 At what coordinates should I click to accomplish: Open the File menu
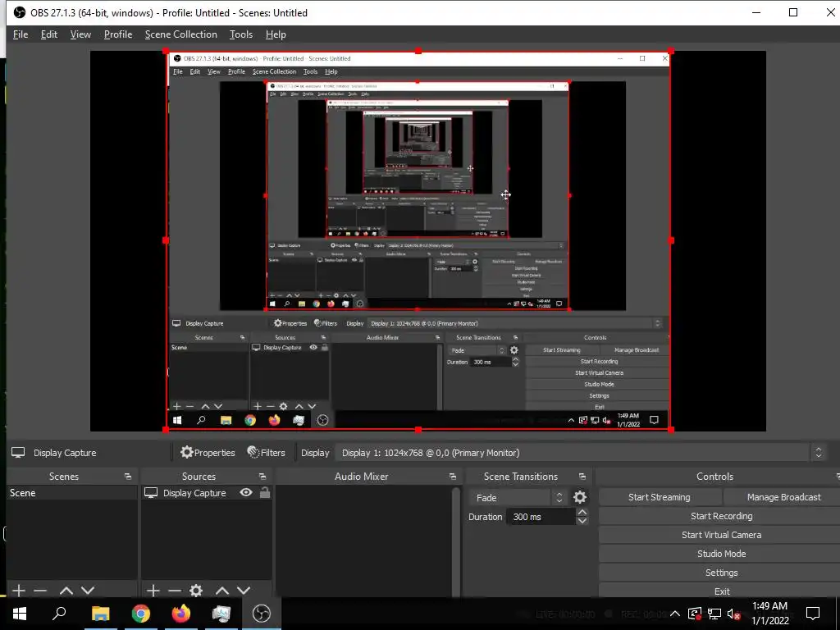[x=21, y=34]
